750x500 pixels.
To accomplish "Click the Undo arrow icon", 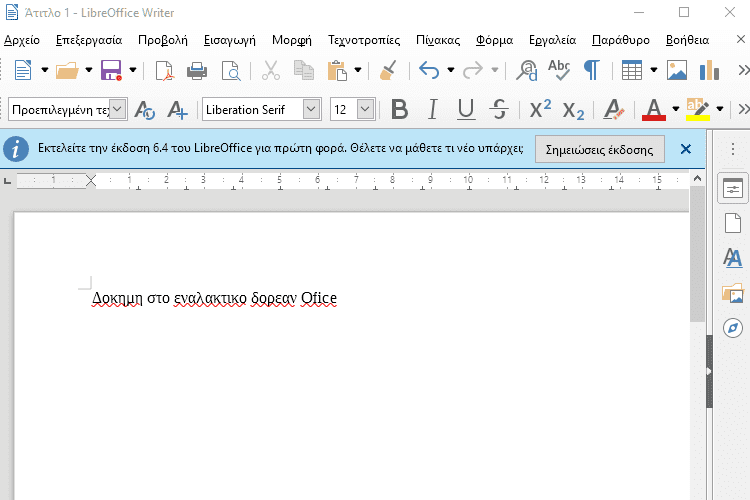I will (429, 70).
